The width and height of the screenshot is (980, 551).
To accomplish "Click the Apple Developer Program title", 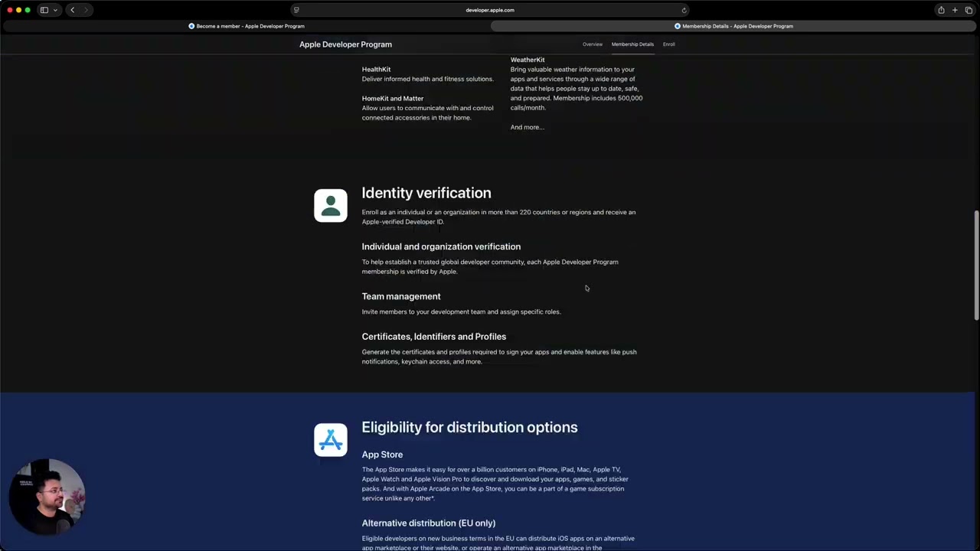I will (345, 44).
